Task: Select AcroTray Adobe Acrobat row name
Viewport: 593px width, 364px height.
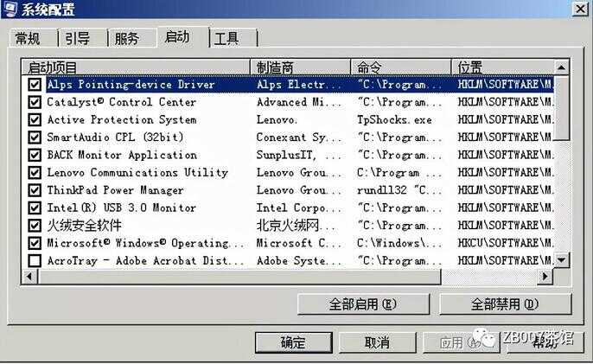Action: 145,261
